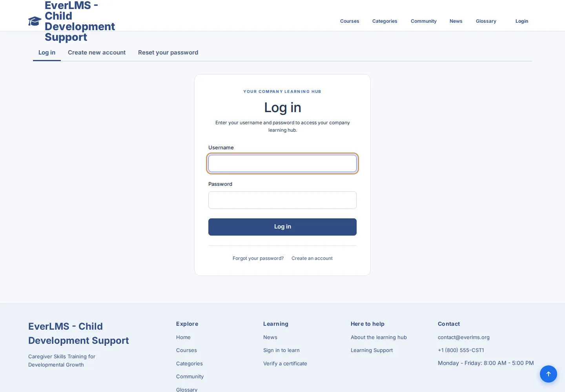The height and width of the screenshot is (392, 565).
Task: Open Courses link in footer Explore
Action: pyautogui.click(x=186, y=350)
